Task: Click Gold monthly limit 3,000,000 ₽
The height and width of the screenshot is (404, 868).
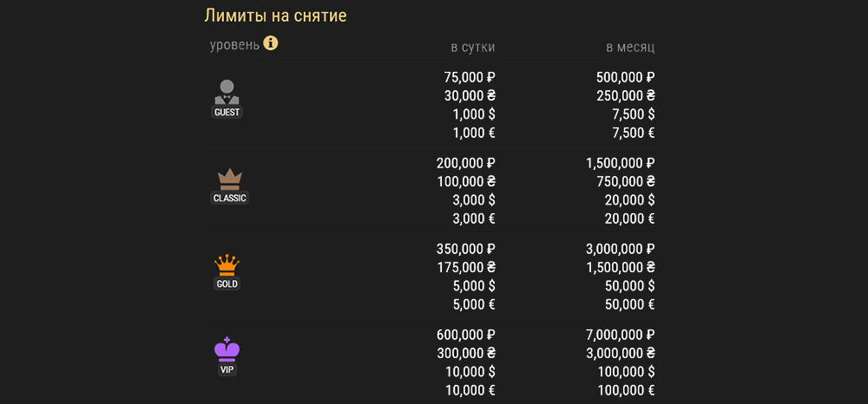Action: click(x=620, y=248)
